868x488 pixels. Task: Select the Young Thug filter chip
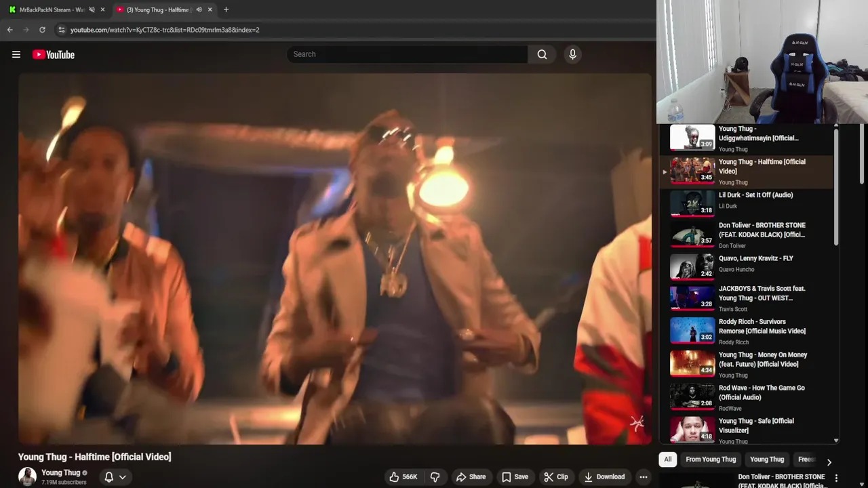(x=767, y=459)
